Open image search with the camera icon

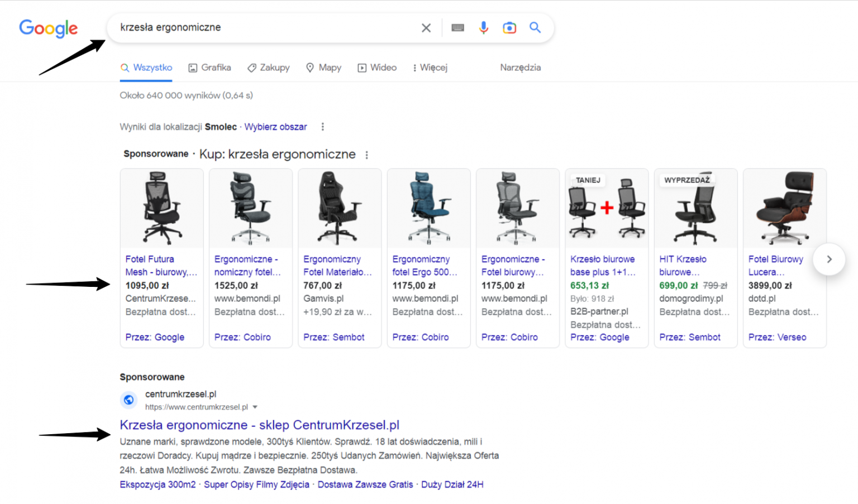click(509, 28)
